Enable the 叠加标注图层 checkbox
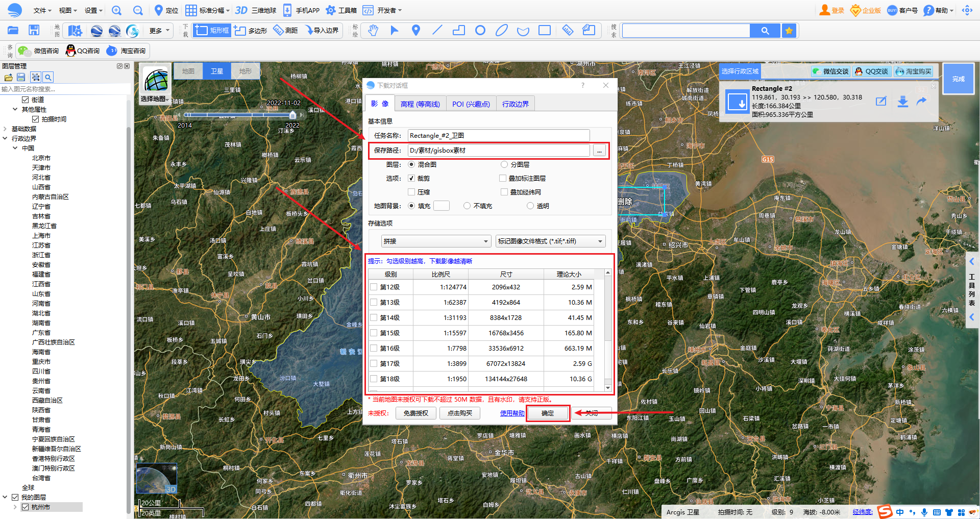The image size is (980, 519). pyautogui.click(x=503, y=179)
